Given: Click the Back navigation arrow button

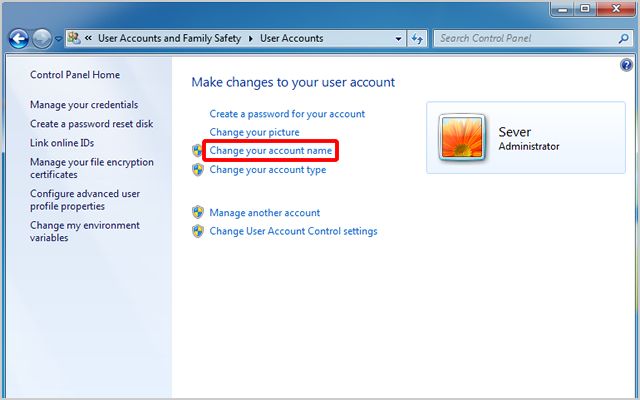Looking at the screenshot, I should tap(18, 39).
